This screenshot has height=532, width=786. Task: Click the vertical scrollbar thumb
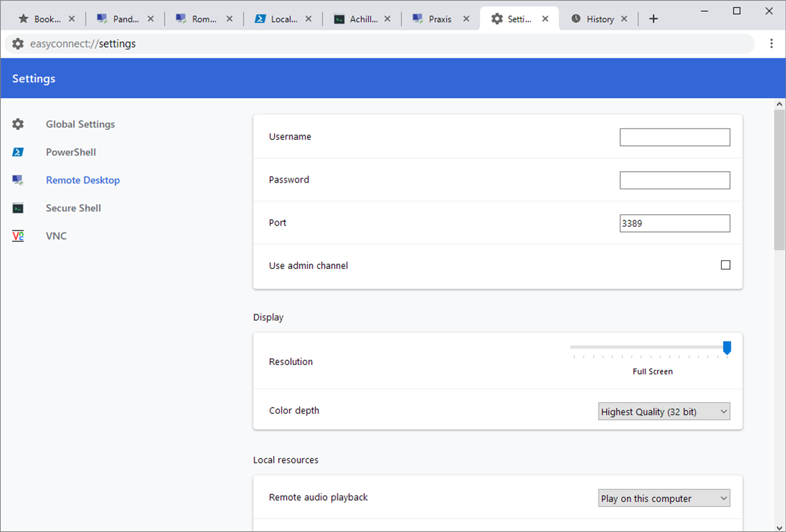pyautogui.click(x=779, y=180)
